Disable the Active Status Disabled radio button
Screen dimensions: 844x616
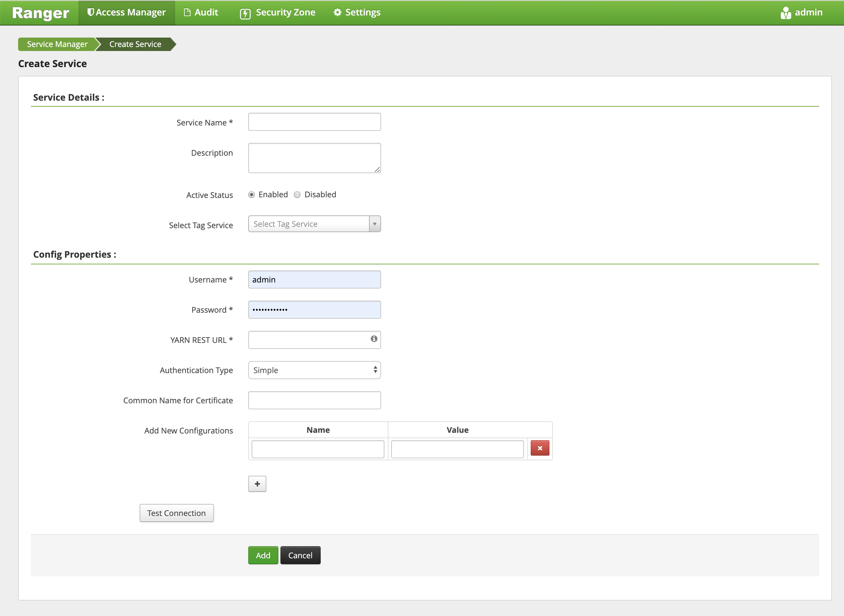(x=298, y=194)
